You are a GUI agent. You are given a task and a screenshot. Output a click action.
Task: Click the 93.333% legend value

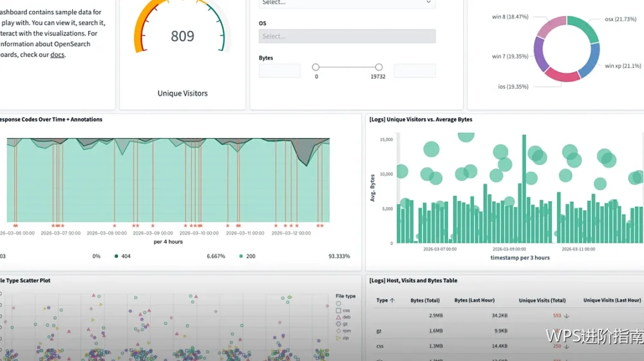pyautogui.click(x=339, y=256)
